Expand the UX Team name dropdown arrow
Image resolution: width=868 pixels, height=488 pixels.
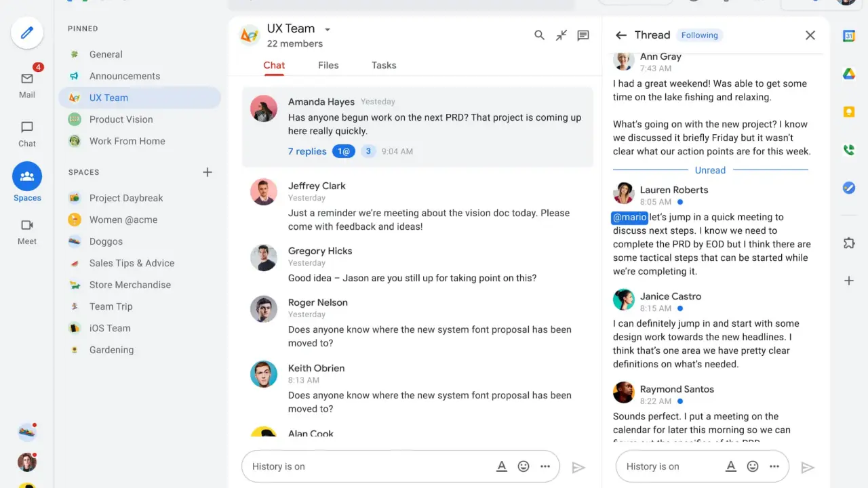point(328,29)
